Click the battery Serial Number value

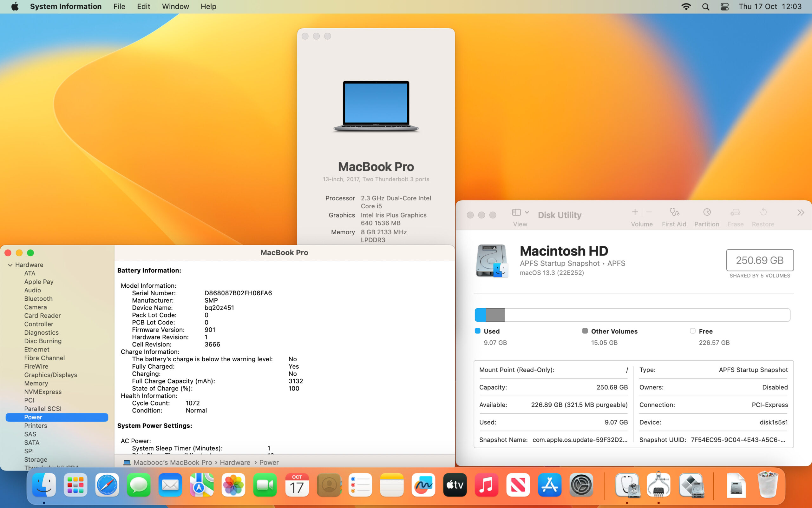coord(238,293)
